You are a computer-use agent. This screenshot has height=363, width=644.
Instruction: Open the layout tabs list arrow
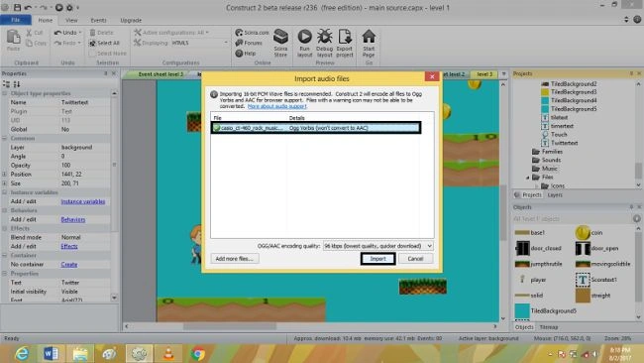(x=504, y=74)
